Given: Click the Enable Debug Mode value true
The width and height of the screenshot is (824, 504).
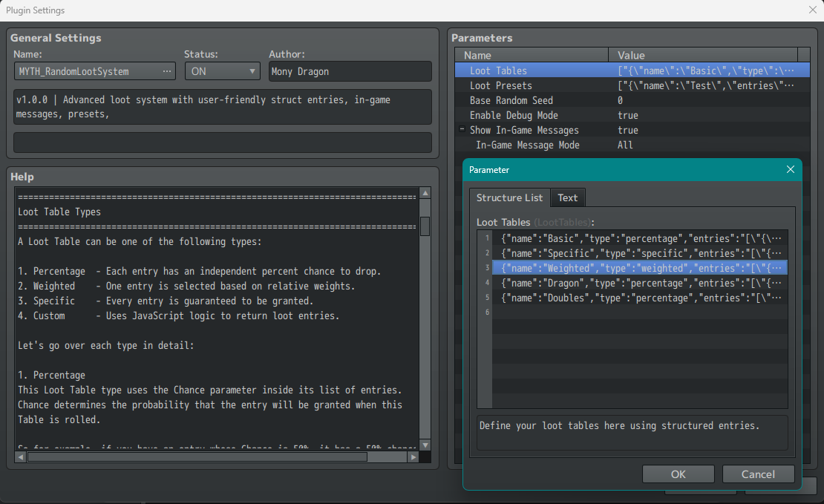Looking at the screenshot, I should [x=628, y=115].
